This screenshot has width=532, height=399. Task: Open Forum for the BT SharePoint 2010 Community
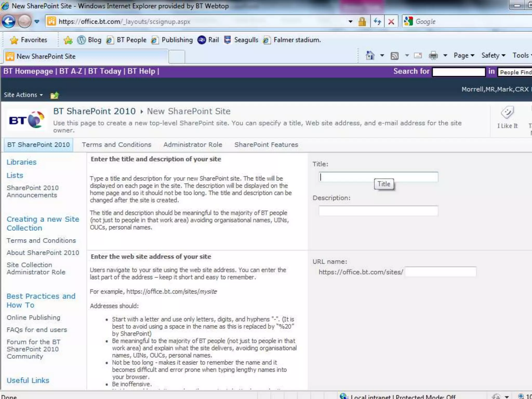point(34,349)
